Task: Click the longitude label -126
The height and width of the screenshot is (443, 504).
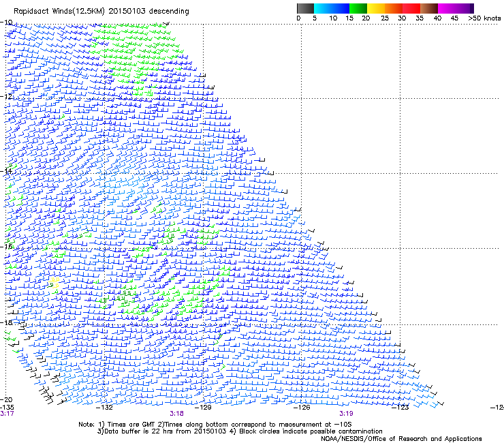Action: click(x=302, y=408)
